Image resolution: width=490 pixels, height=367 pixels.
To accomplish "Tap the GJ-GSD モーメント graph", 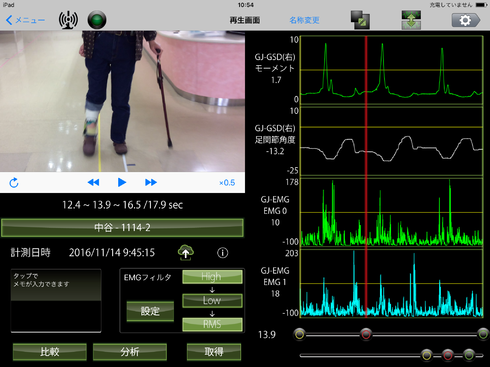I will tap(392, 70).
